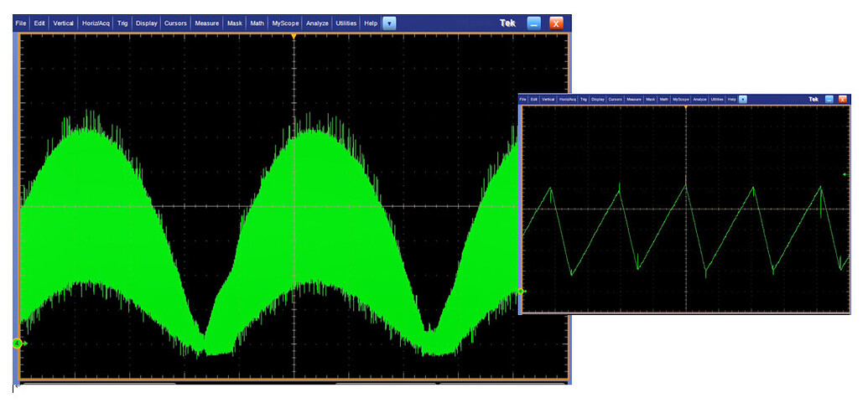Click the trigger level arrow in smaller window

tap(845, 174)
